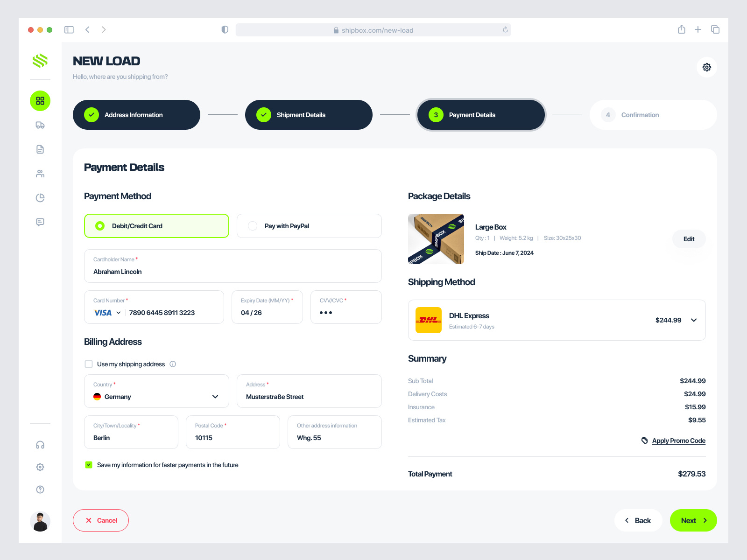Open the Dashboard grid icon in sidebar
The image size is (747, 560).
40,100
